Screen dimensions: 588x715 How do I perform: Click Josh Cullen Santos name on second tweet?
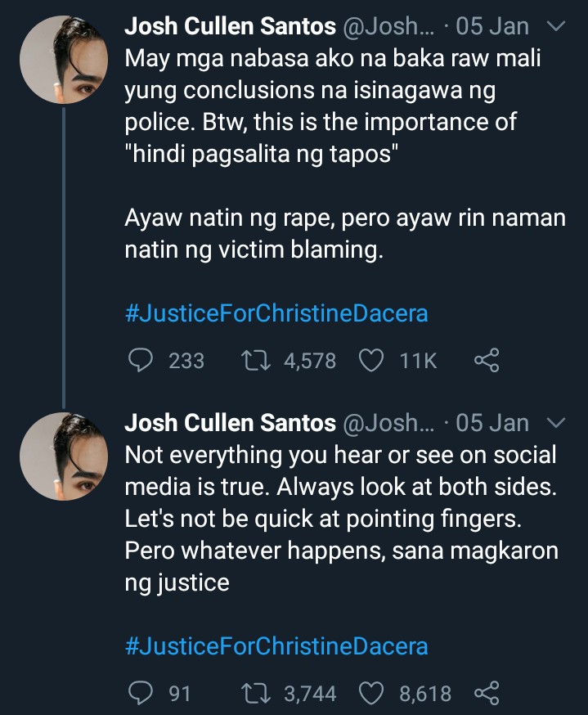click(230, 423)
